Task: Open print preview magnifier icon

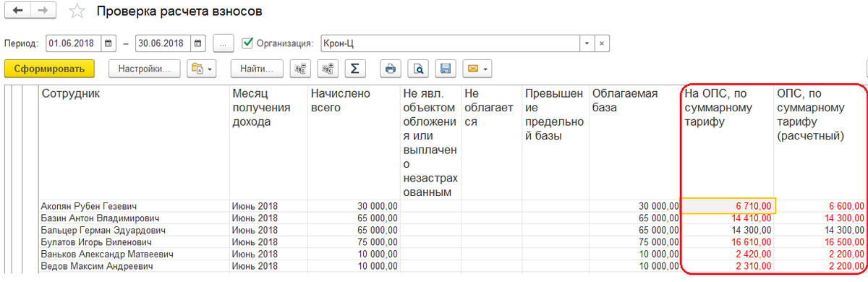Action: (x=418, y=69)
